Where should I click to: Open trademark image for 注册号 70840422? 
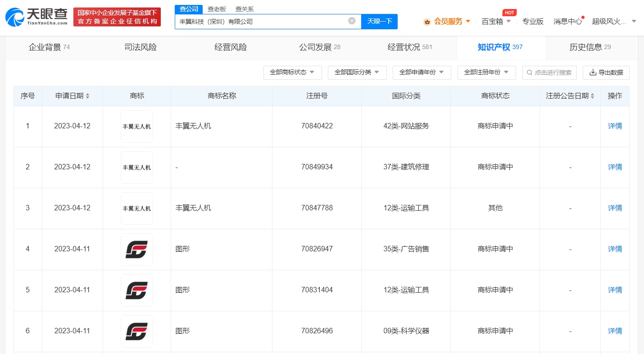[x=137, y=127]
